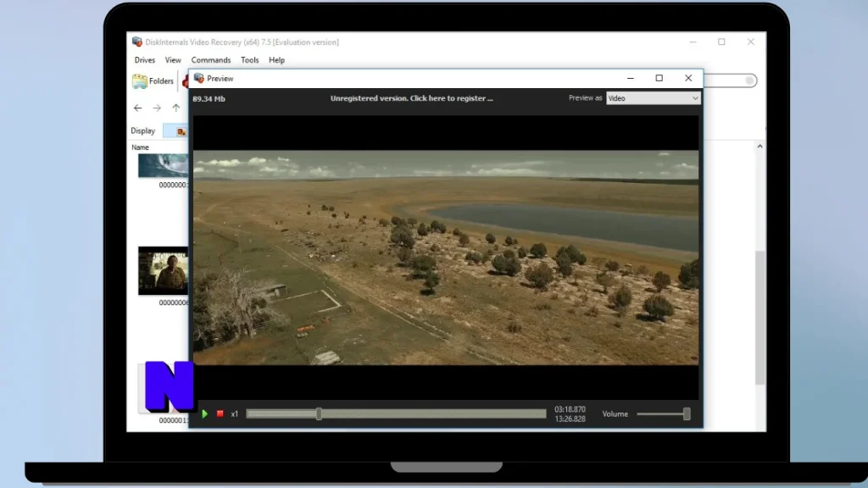This screenshot has width=868, height=488.
Task: Close the DiskInternals Video Recovery window
Action: point(751,42)
